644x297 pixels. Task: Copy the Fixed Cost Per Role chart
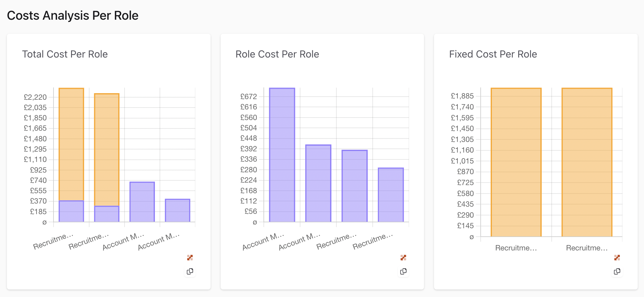(617, 271)
